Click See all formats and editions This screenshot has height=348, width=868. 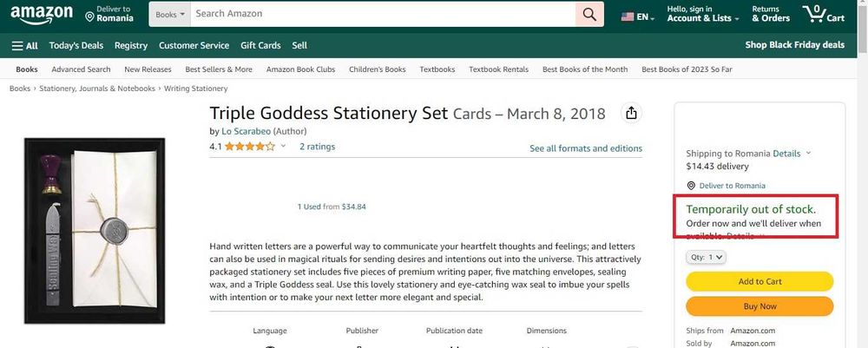(586, 148)
